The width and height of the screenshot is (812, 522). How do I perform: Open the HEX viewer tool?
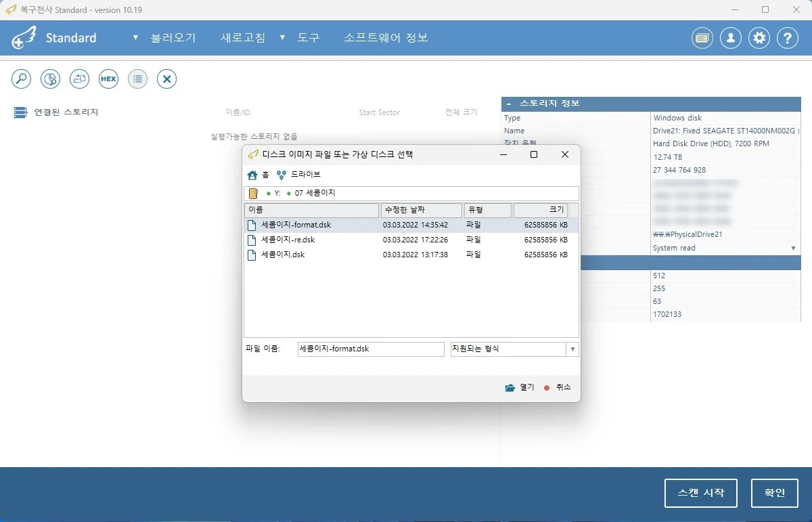tap(108, 79)
